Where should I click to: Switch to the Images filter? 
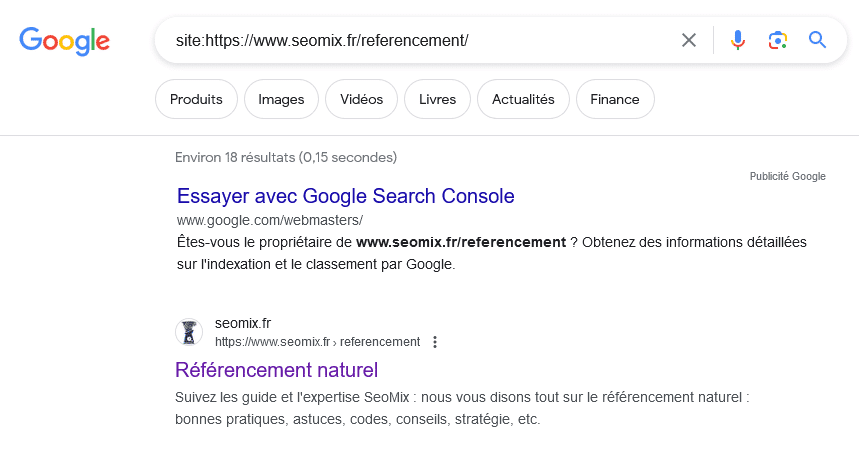(x=281, y=99)
